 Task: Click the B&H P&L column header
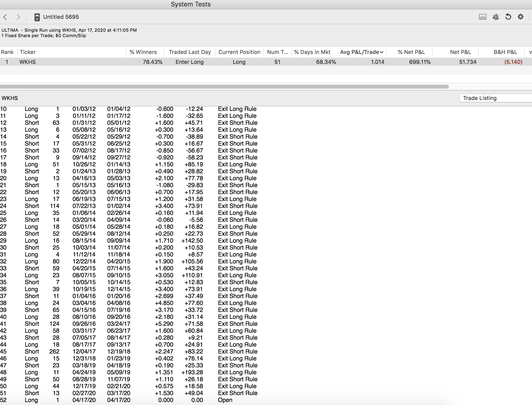(505, 52)
